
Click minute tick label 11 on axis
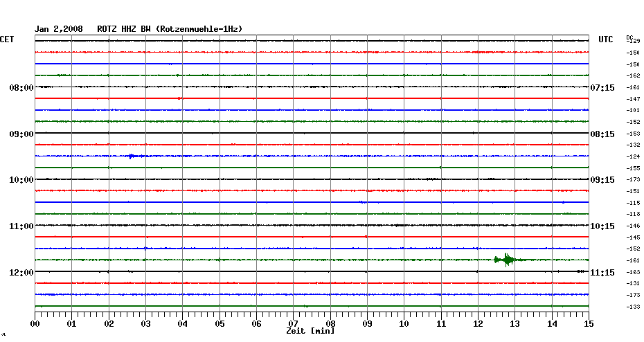(x=441, y=323)
